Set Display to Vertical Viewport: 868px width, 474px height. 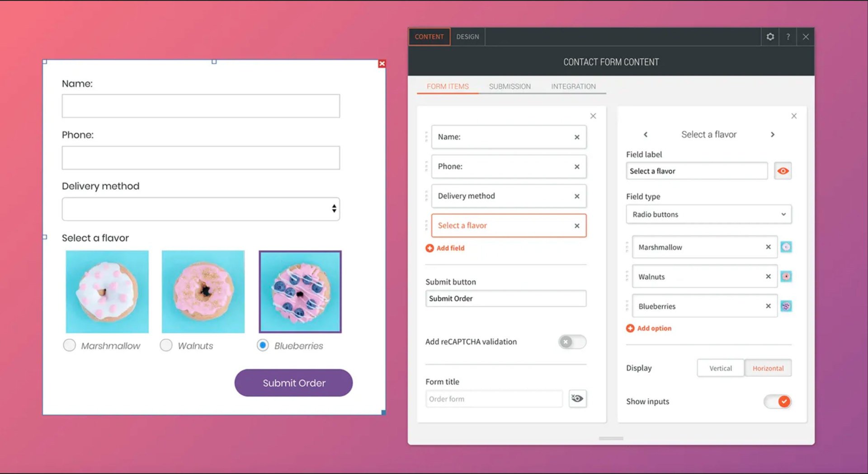pyautogui.click(x=720, y=368)
